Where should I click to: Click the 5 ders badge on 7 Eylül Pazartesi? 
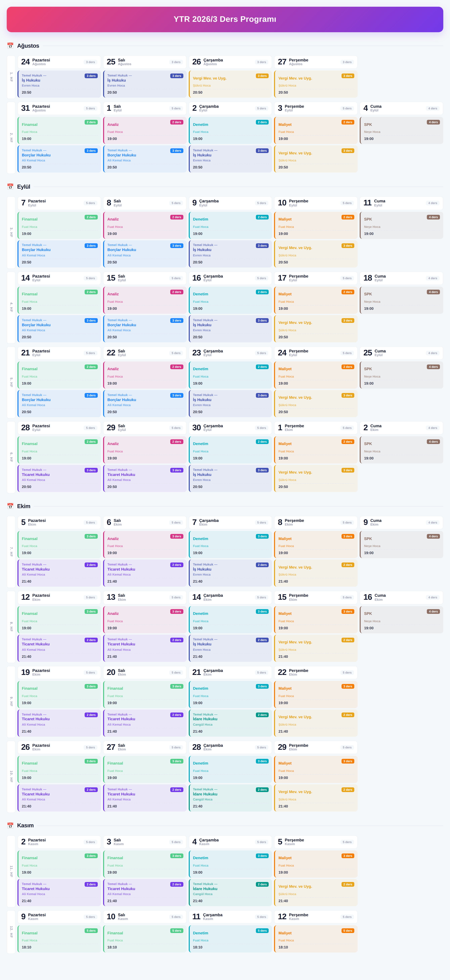(x=90, y=203)
